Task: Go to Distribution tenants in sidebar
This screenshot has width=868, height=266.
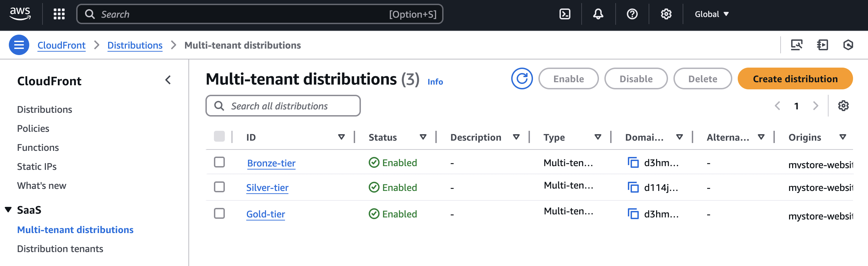Action: (60, 249)
